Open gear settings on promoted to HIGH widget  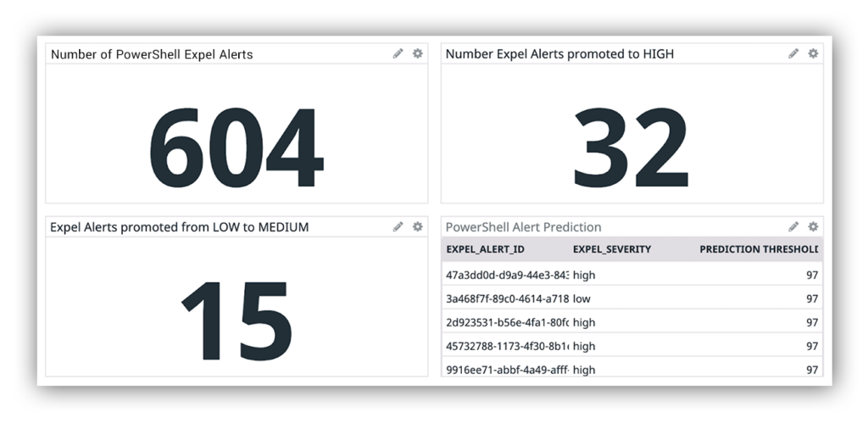813,53
